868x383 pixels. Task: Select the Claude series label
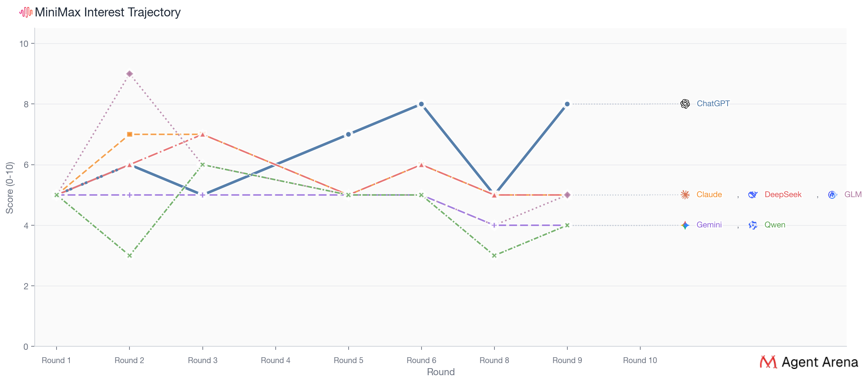709,195
